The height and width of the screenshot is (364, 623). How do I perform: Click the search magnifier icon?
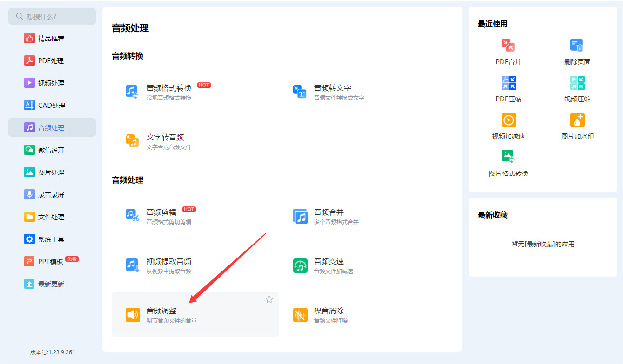[x=19, y=16]
